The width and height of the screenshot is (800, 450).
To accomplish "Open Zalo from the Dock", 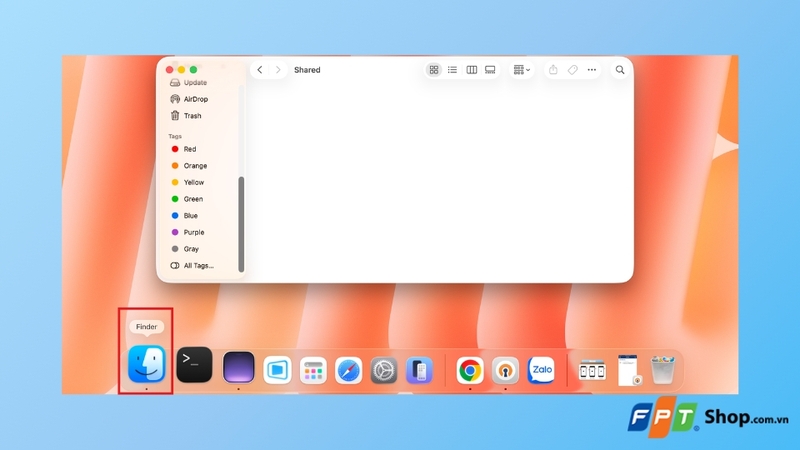I will [x=541, y=370].
